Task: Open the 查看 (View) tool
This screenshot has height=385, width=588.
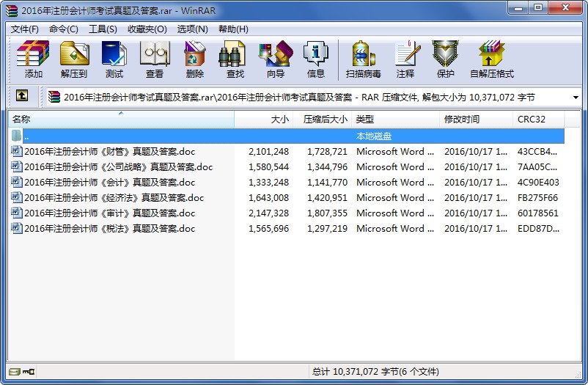Action: pos(154,59)
